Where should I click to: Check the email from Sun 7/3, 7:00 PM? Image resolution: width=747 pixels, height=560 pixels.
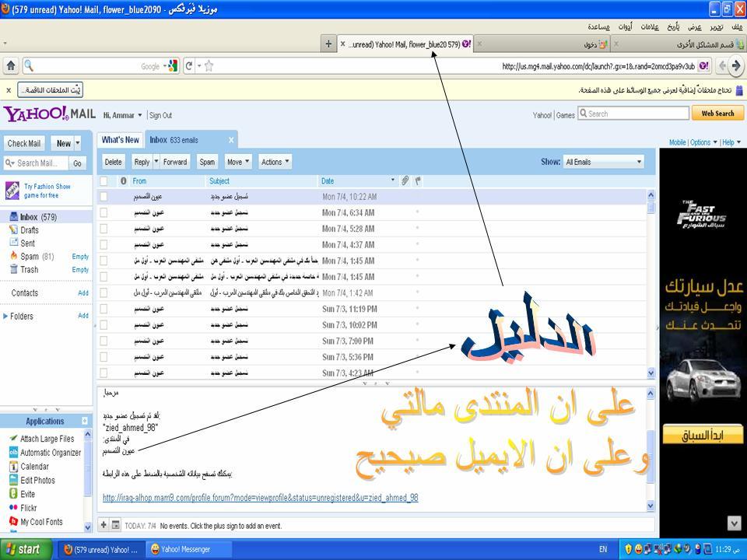point(103,341)
